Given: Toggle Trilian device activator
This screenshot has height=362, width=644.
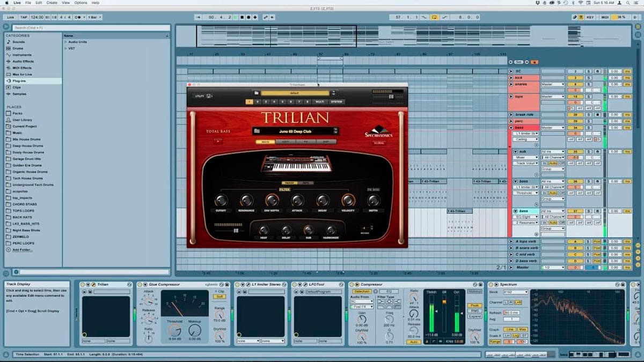Looking at the screenshot, I should 83,284.
